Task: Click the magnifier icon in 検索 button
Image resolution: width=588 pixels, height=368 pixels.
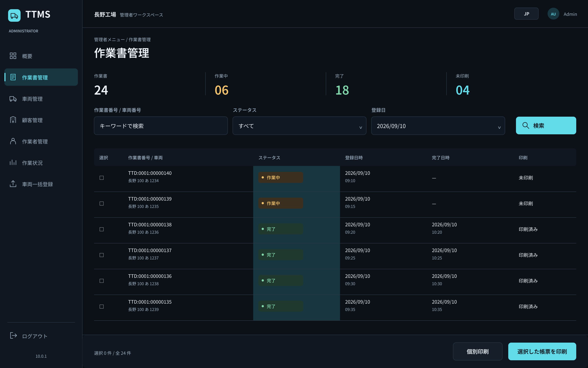Action: (526, 125)
